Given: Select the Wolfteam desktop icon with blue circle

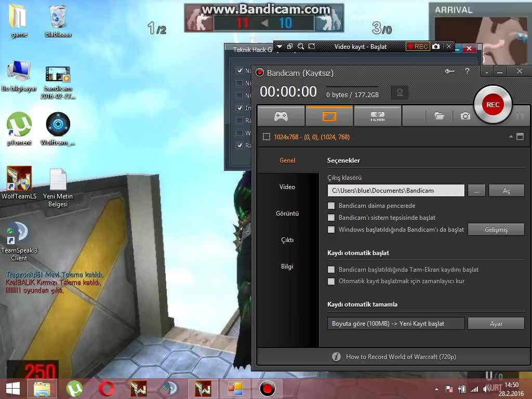Looking at the screenshot, I should [58, 129].
